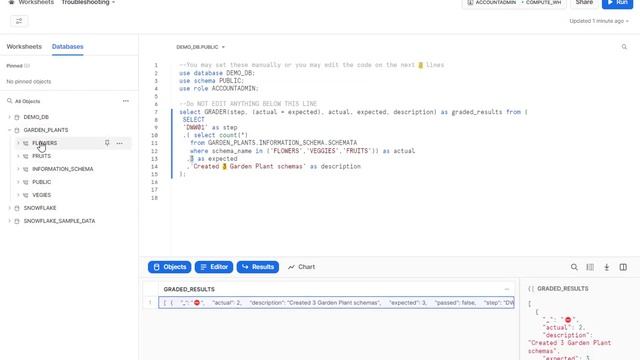Expand the SNOWFLAKE_SAMPLE_DATA database
Image resolution: width=640 pixels, height=360 pixels.
9,221
